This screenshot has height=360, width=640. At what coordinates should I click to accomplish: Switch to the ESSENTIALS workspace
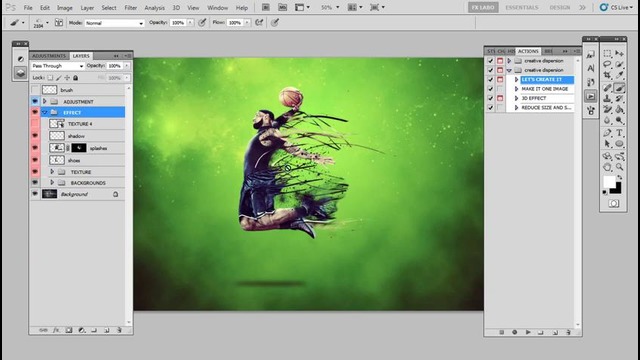coord(522,7)
